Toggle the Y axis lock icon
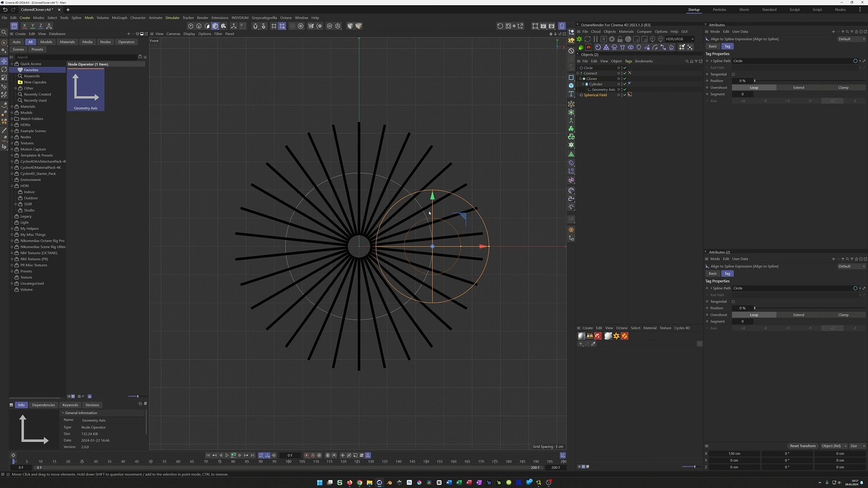The image size is (868, 488). (32, 26)
